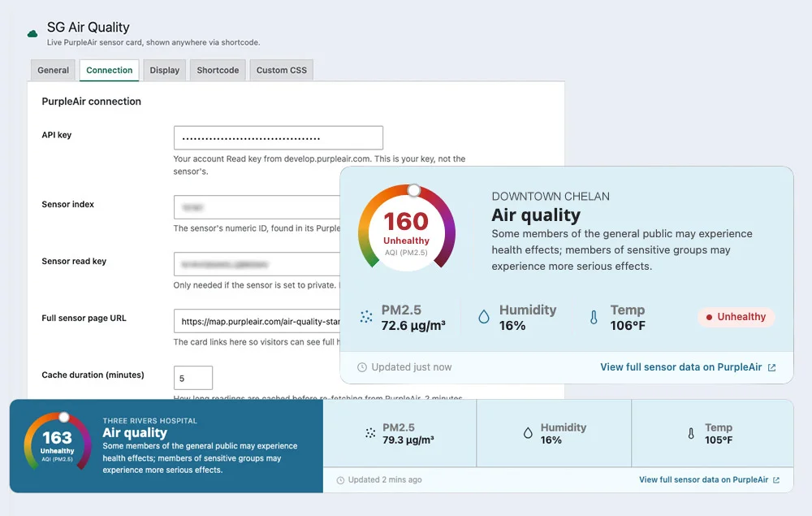This screenshot has width=812, height=516.
Task: Click Humidity droplet icon in Three Rivers card
Action: click(x=528, y=433)
